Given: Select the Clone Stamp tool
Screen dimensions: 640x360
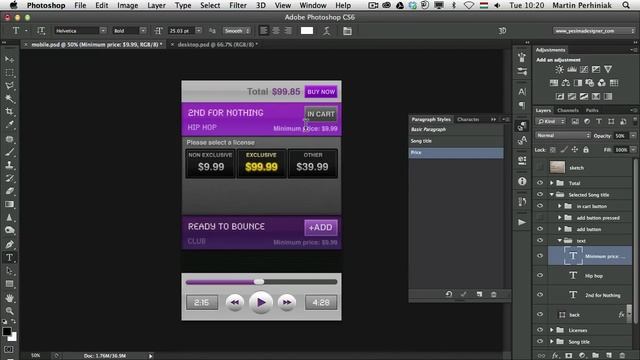Looking at the screenshot, I should coord(9,165).
